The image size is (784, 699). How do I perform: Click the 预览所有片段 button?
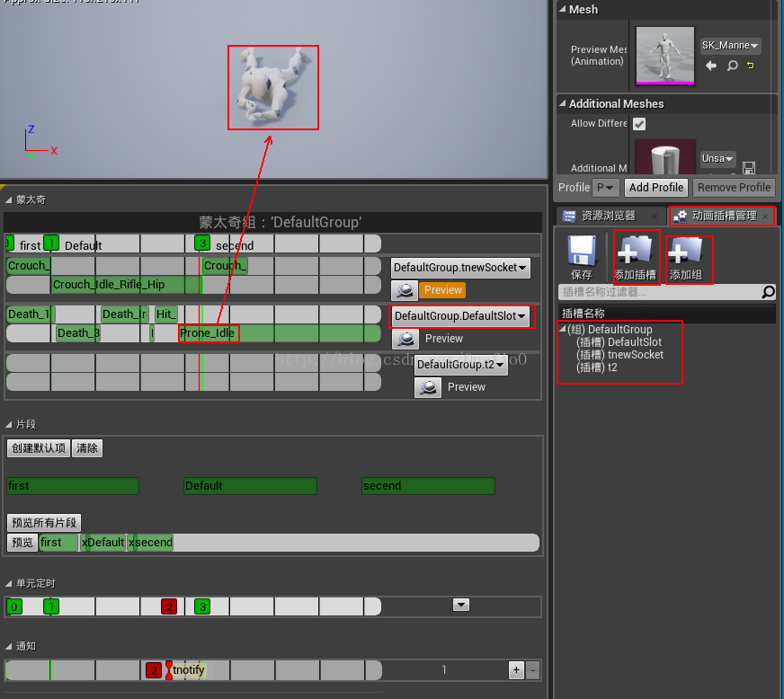[x=44, y=523]
